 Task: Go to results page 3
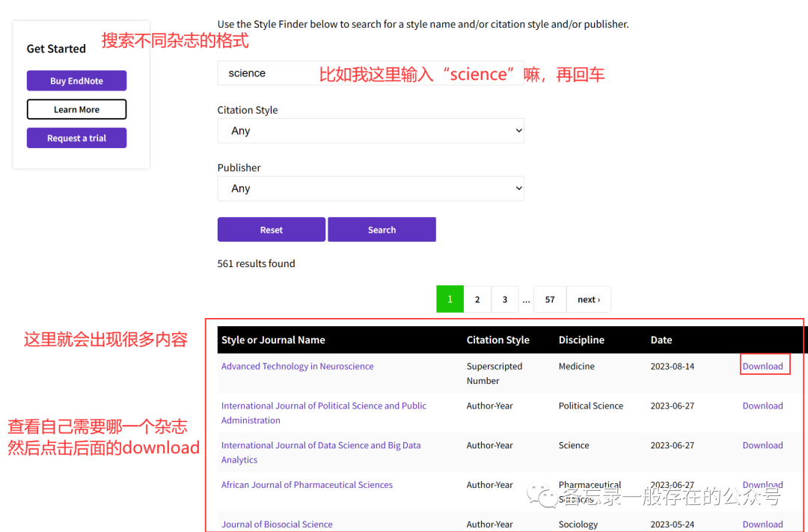(x=504, y=299)
